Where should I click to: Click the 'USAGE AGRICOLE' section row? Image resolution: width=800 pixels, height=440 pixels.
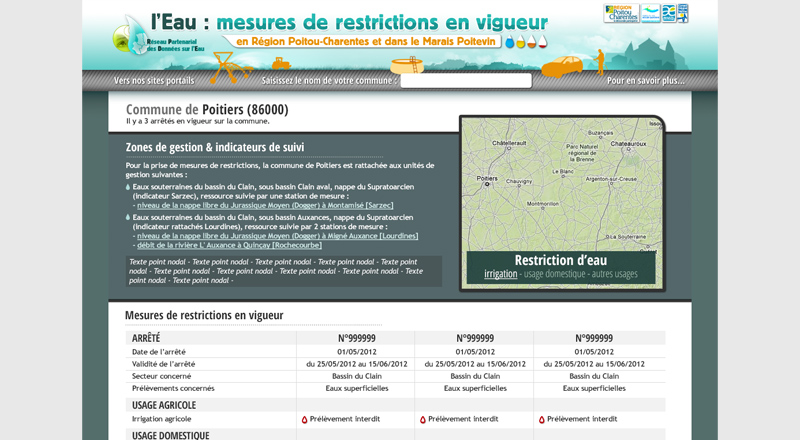[x=395, y=405]
